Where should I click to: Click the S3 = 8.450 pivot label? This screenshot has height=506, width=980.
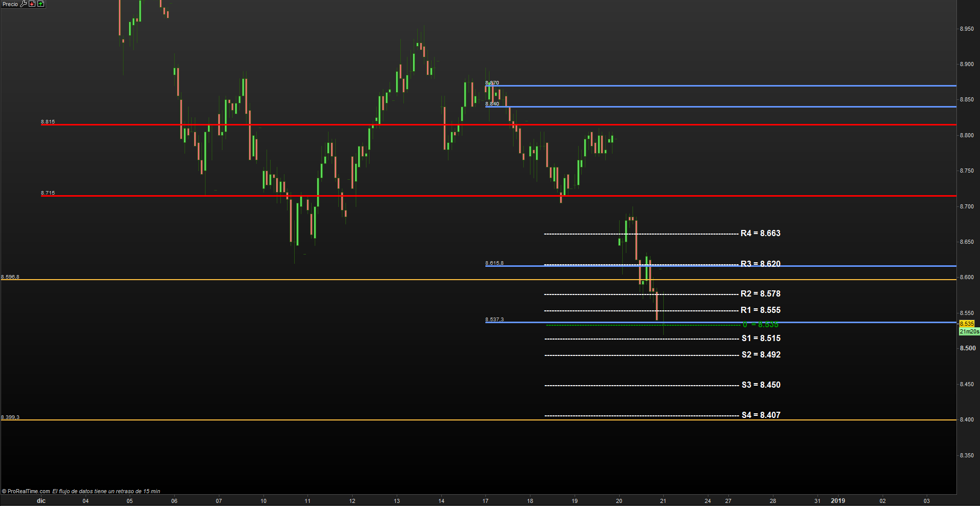pyautogui.click(x=761, y=385)
